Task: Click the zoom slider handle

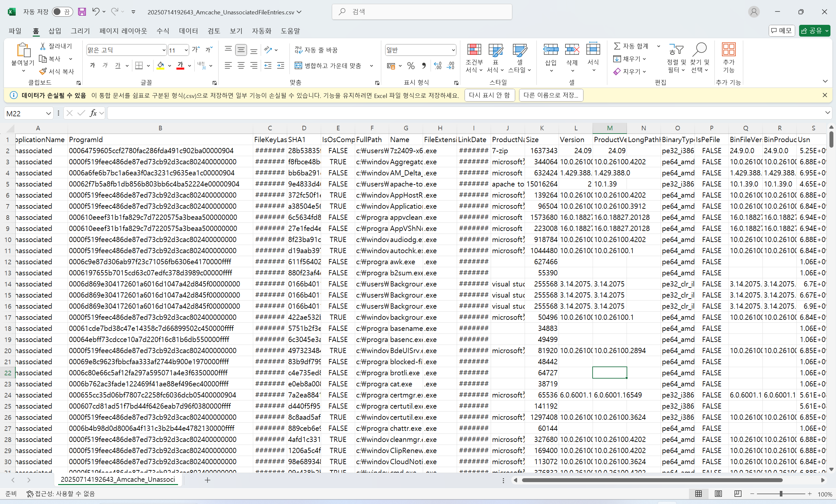Action: [781, 494]
